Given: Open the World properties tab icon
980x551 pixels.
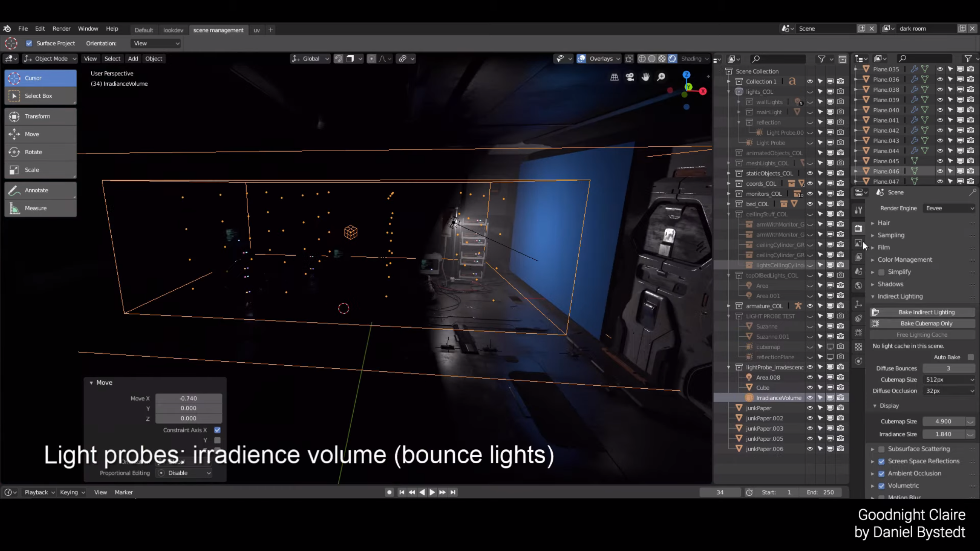Looking at the screenshot, I should tap(859, 286).
